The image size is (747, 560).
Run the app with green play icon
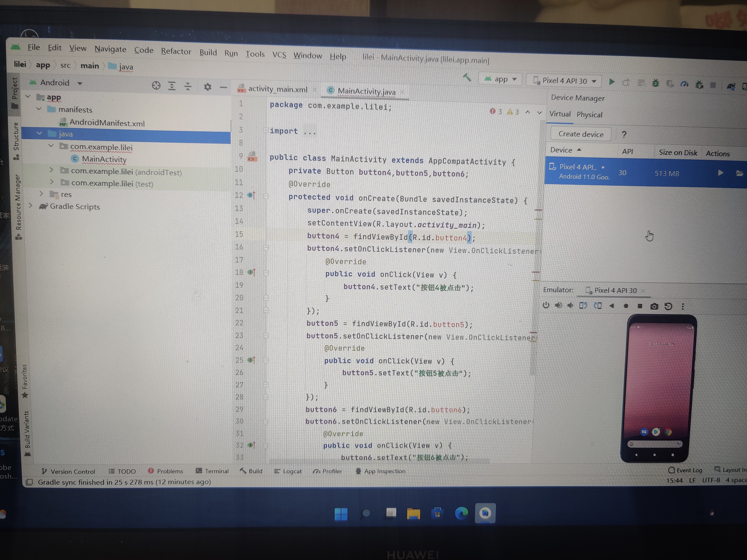612,82
